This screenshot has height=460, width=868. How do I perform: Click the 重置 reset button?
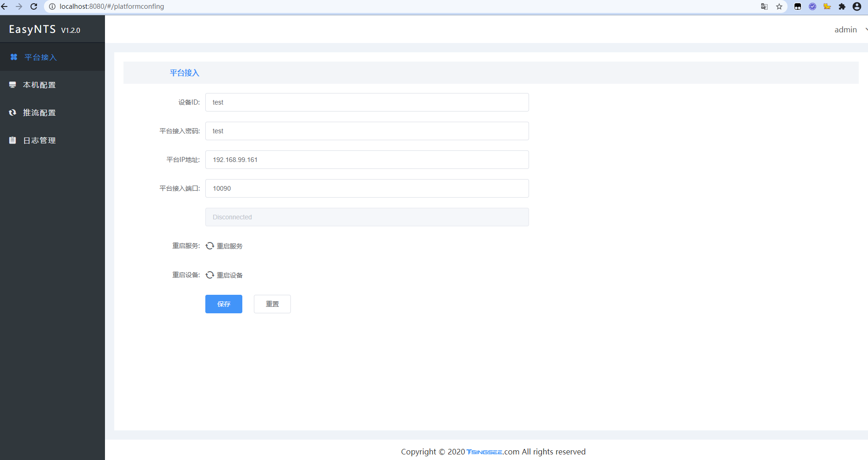(x=272, y=304)
